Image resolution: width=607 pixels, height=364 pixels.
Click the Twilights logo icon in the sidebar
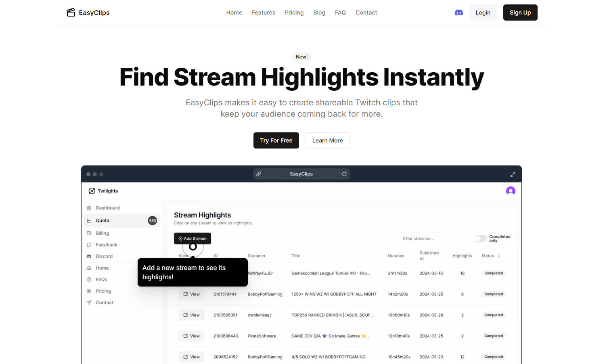coord(92,191)
